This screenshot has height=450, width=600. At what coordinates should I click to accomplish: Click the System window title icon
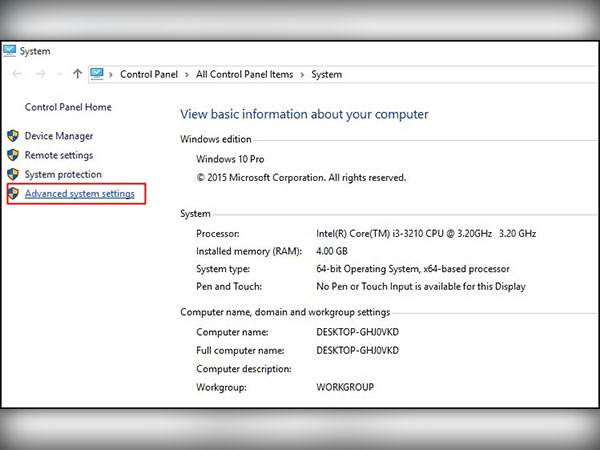coord(10,51)
